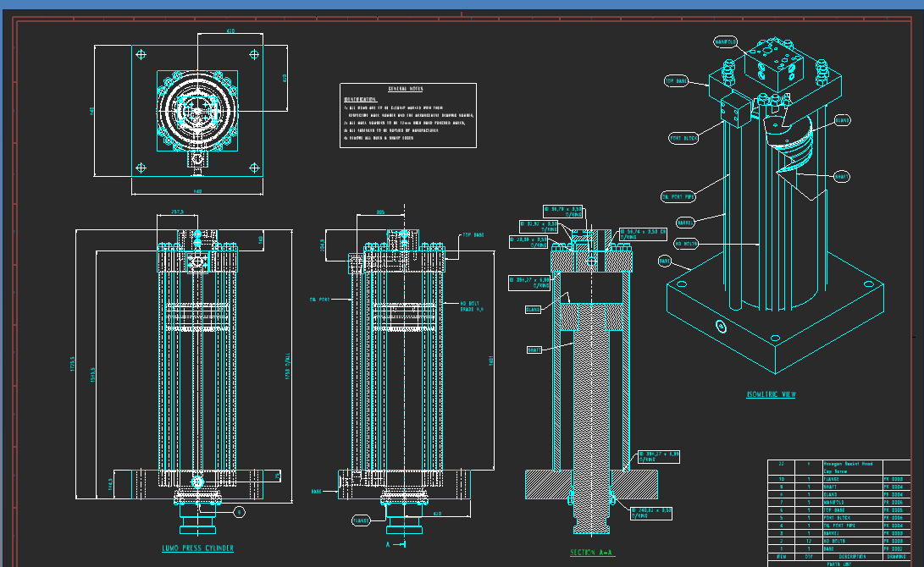
Task: Click the SHAFT label box in section view
Action: tap(534, 350)
